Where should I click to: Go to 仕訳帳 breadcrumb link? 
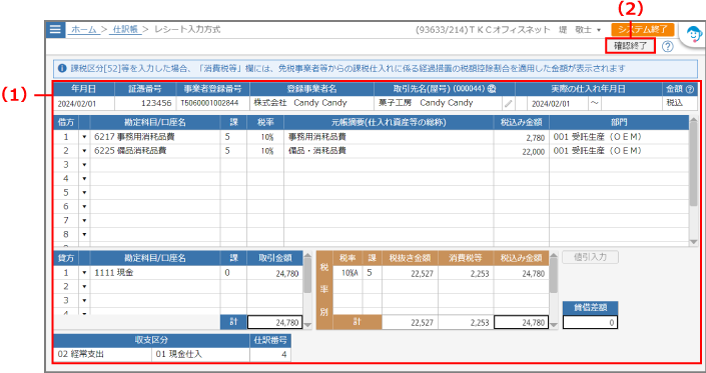tap(125, 30)
